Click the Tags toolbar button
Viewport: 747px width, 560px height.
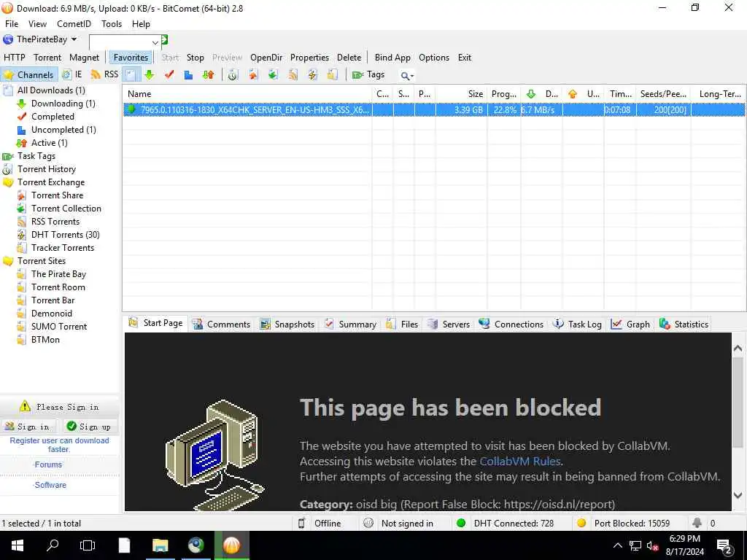click(368, 74)
